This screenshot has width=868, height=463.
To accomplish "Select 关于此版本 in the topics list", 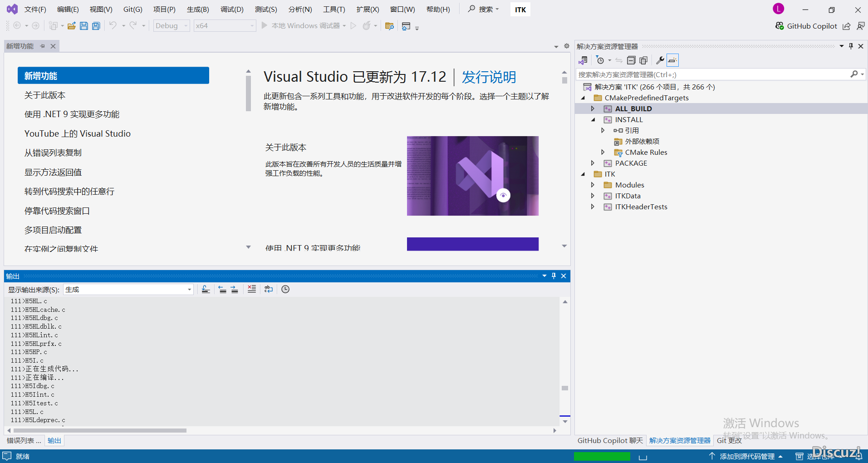I will [x=45, y=95].
